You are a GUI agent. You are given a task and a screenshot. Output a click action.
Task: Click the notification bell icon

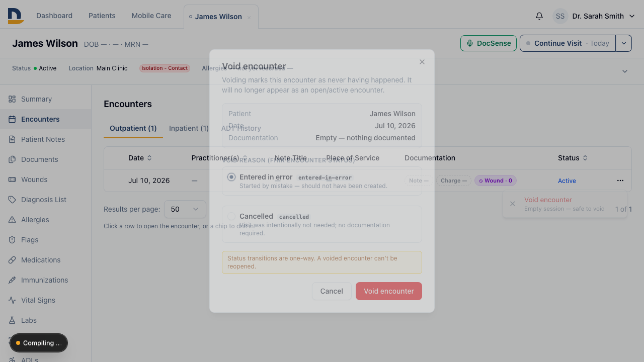coord(539,16)
